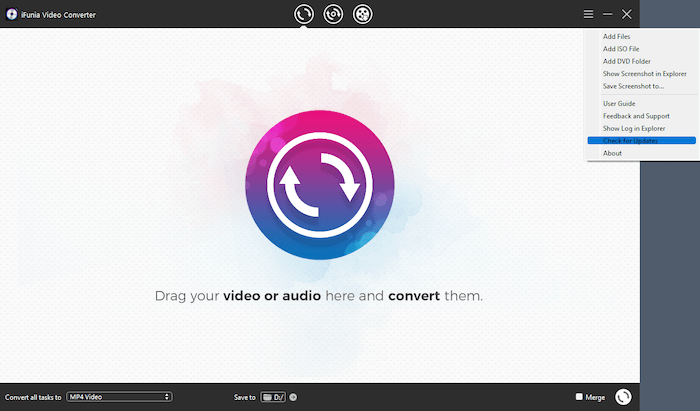Select Add Files from the menu

tap(616, 37)
